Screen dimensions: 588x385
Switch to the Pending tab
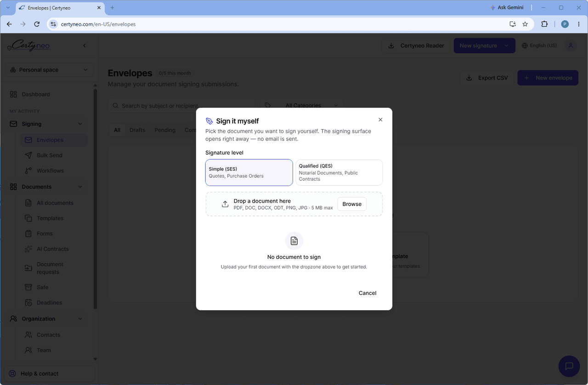coord(165,130)
